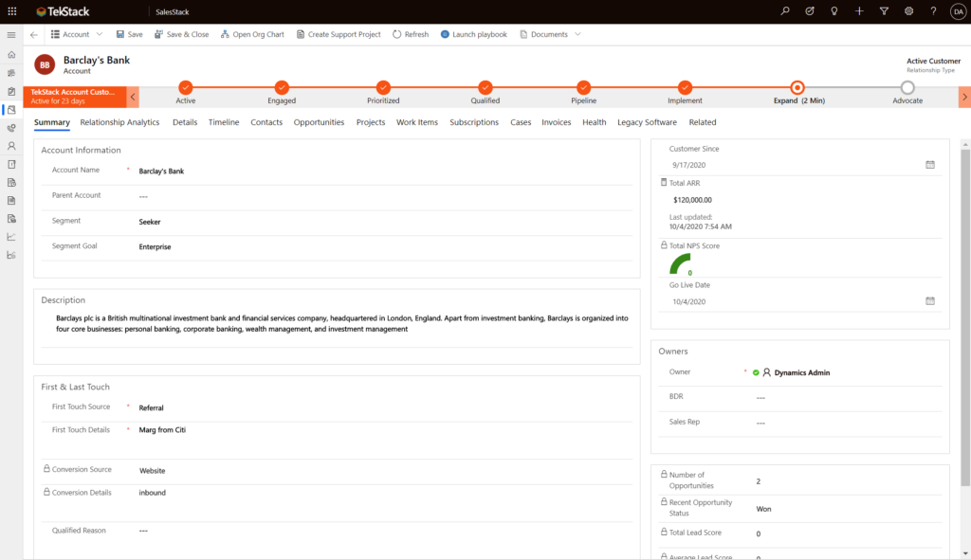Image resolution: width=971 pixels, height=560 pixels.
Task: Edit the First Touch Source Referral field
Action: (384, 407)
